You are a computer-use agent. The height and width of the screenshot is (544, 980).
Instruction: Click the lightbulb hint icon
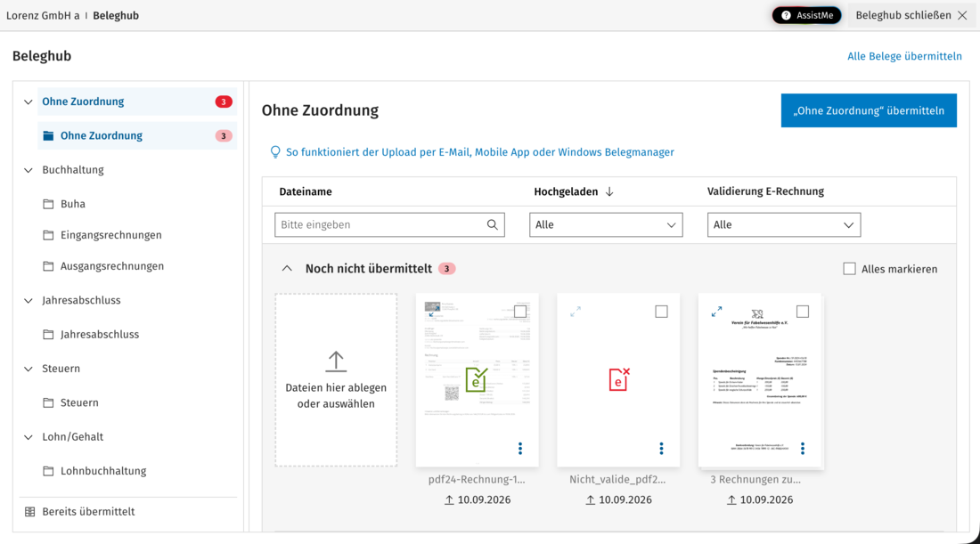(275, 152)
